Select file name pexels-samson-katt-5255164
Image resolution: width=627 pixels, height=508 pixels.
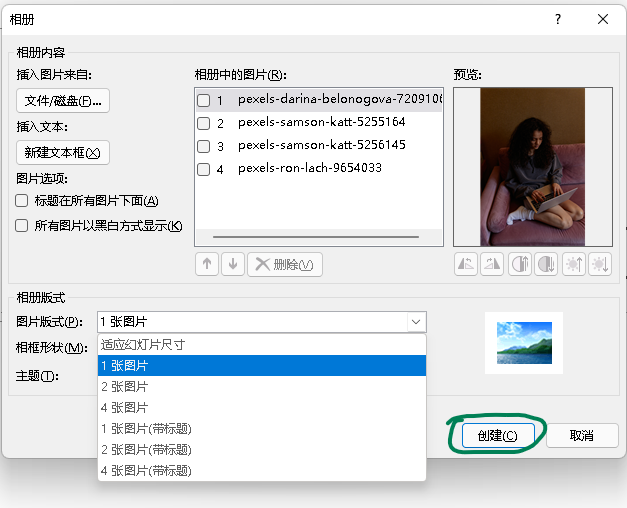[321, 122]
